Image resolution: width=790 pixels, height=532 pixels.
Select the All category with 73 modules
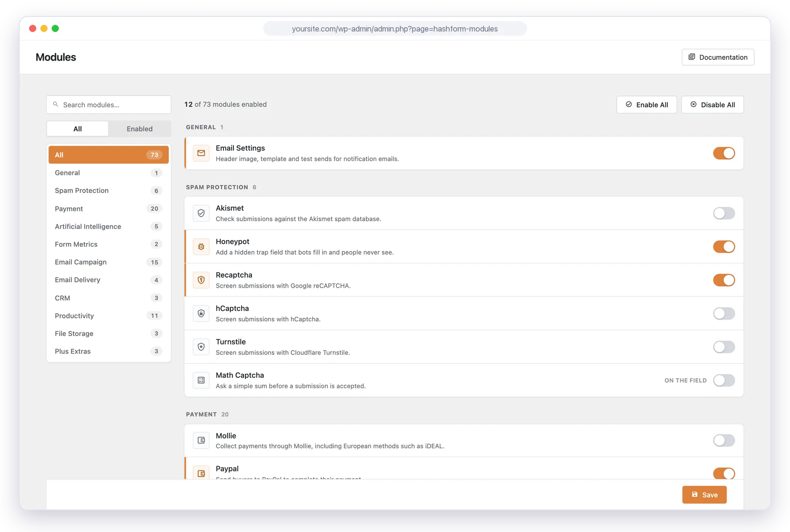coord(109,155)
